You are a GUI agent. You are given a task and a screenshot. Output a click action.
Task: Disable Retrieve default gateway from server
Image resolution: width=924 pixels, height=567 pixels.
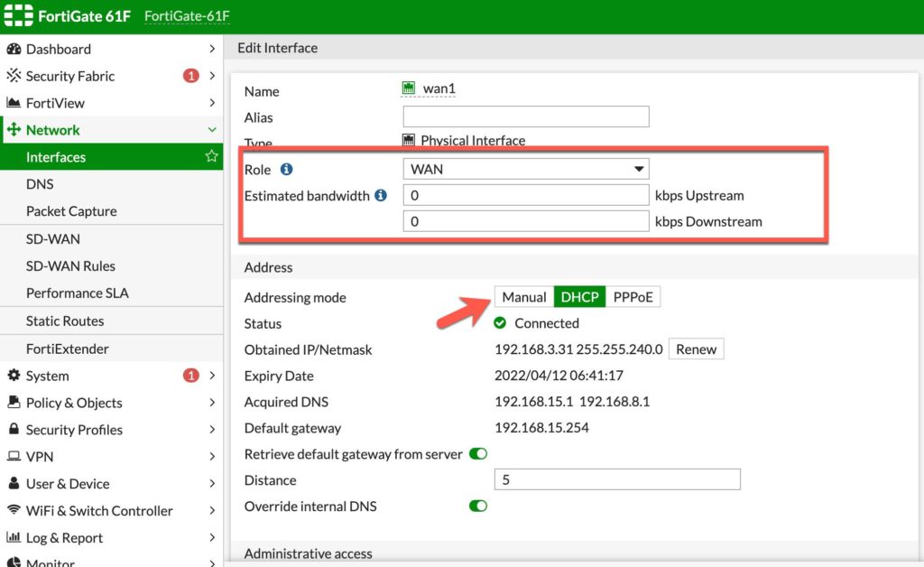pos(477,454)
